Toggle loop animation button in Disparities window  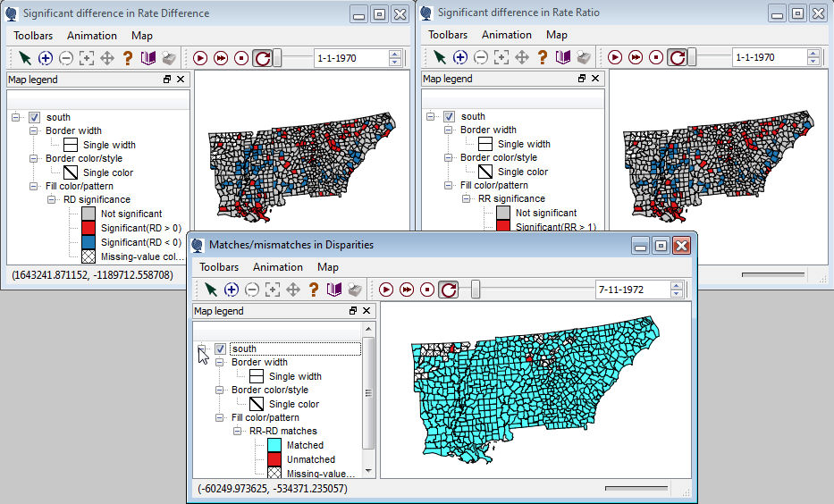point(449,290)
